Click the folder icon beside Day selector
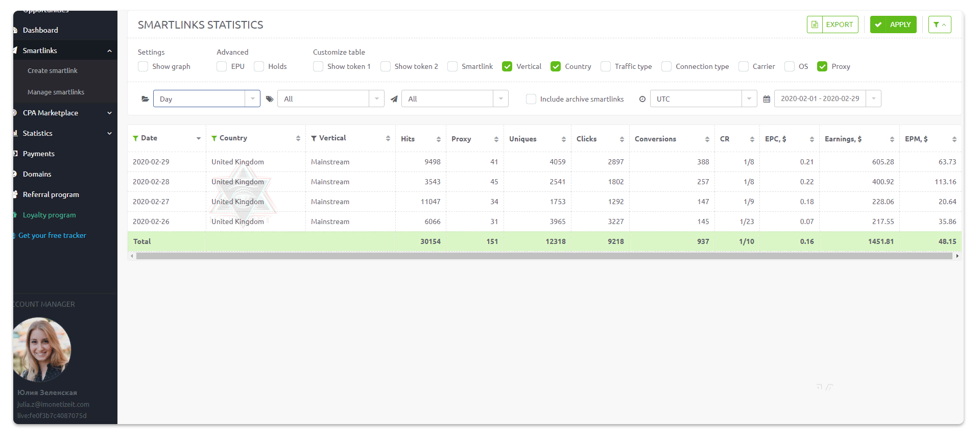 click(x=145, y=99)
